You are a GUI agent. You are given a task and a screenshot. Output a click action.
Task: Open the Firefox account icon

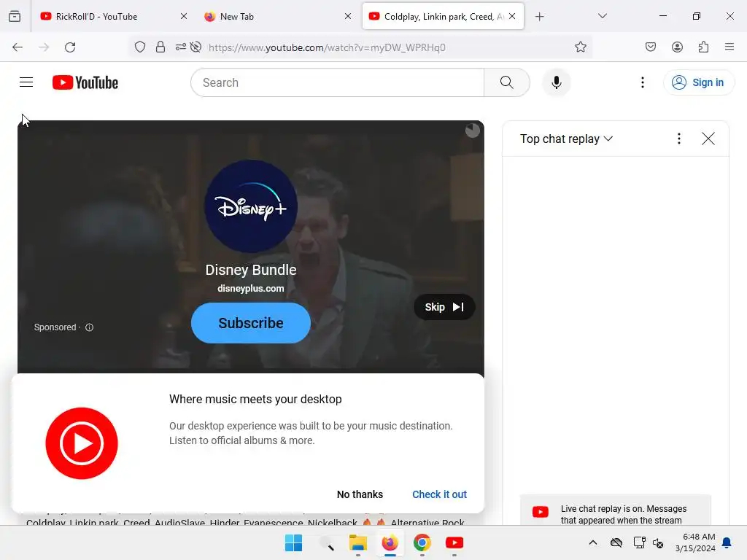(677, 47)
